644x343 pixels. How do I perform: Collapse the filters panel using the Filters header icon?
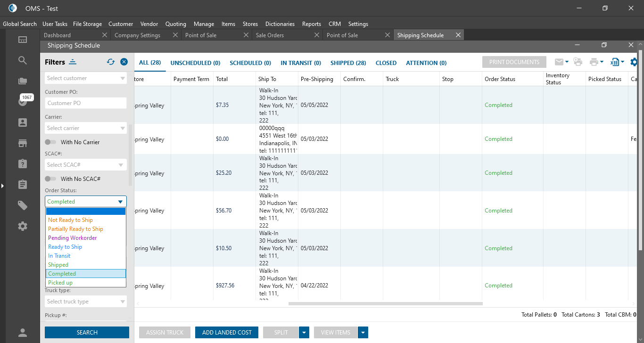(x=73, y=62)
